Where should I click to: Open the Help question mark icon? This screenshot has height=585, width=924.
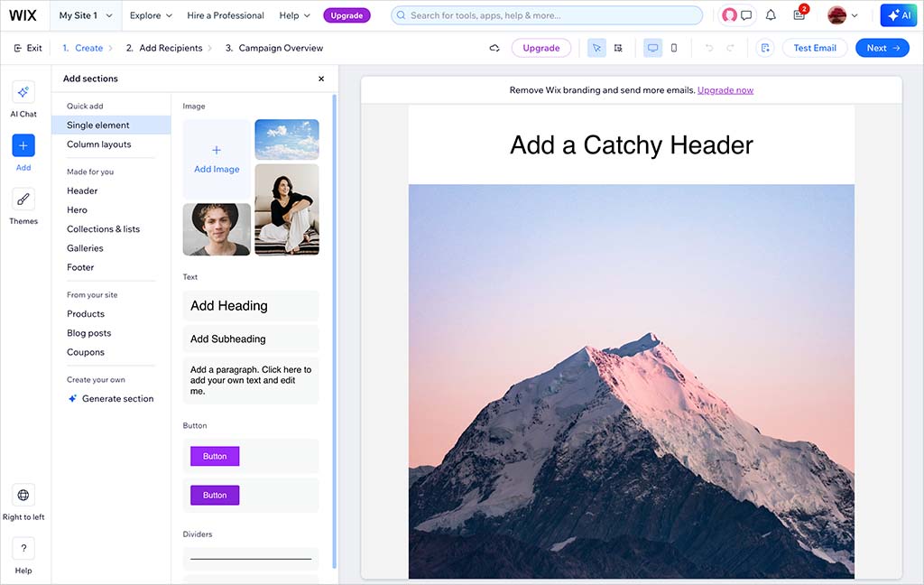coord(23,549)
